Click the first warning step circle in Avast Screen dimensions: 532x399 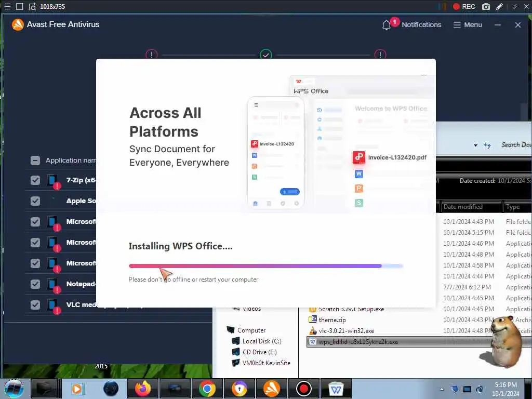tap(152, 54)
